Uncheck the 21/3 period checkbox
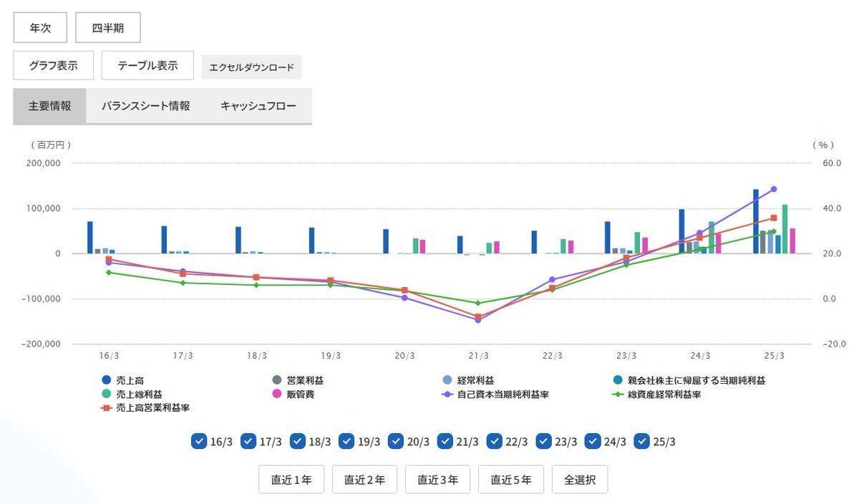The height and width of the screenshot is (504, 859). (445, 441)
